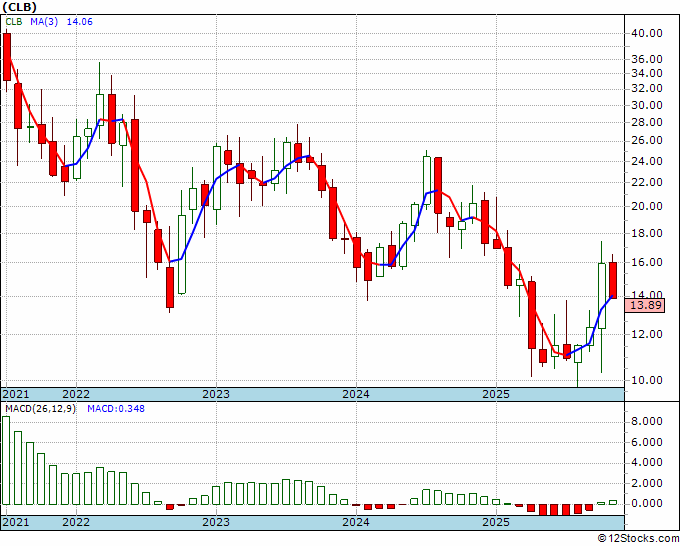680x546 pixels.
Task: Click the 16.00 price axis label
Action: [646, 262]
